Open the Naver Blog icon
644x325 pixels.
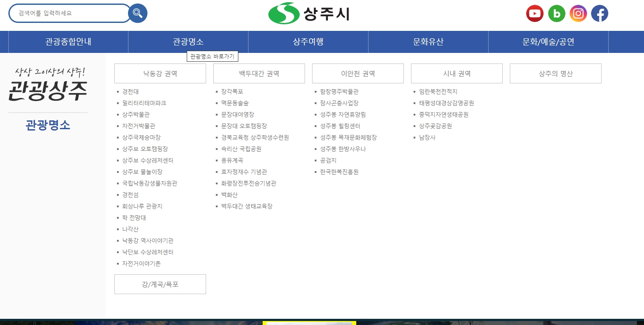coord(556,13)
